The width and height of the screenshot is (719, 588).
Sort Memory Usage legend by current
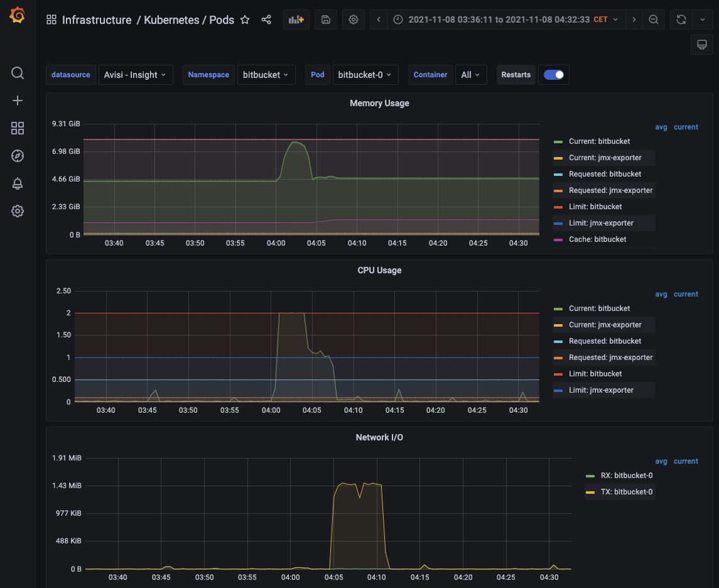686,127
